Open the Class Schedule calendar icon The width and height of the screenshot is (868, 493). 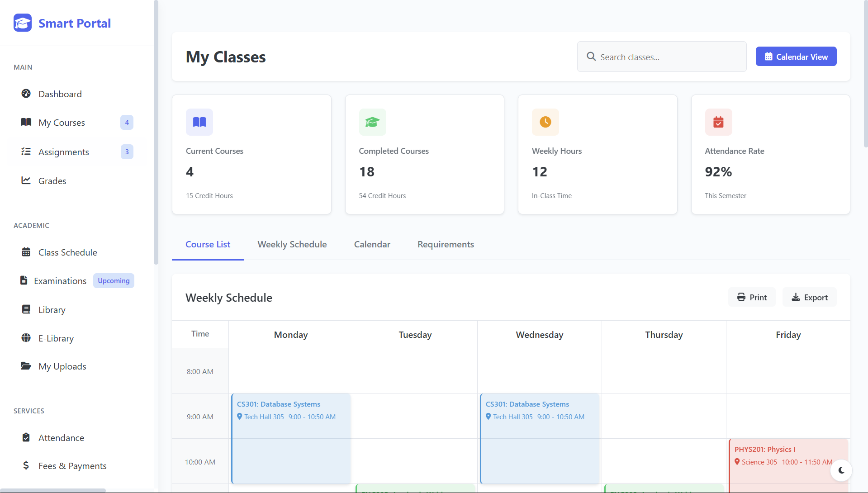(x=26, y=252)
